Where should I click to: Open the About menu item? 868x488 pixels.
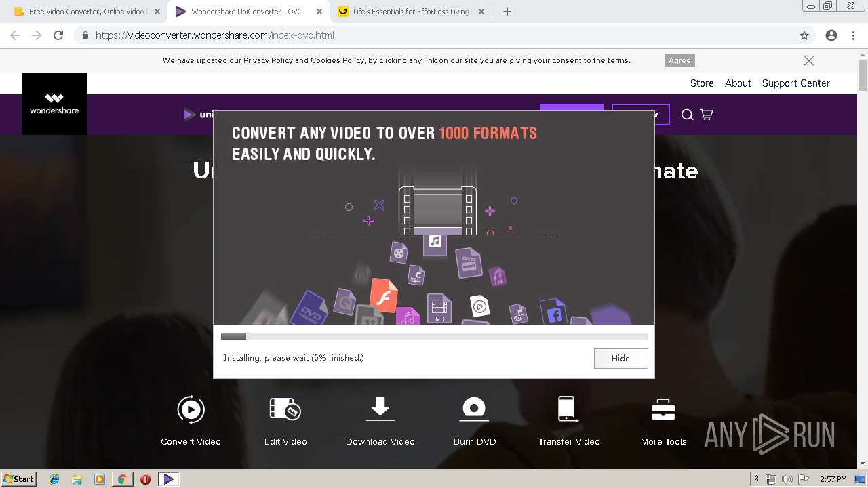point(738,83)
